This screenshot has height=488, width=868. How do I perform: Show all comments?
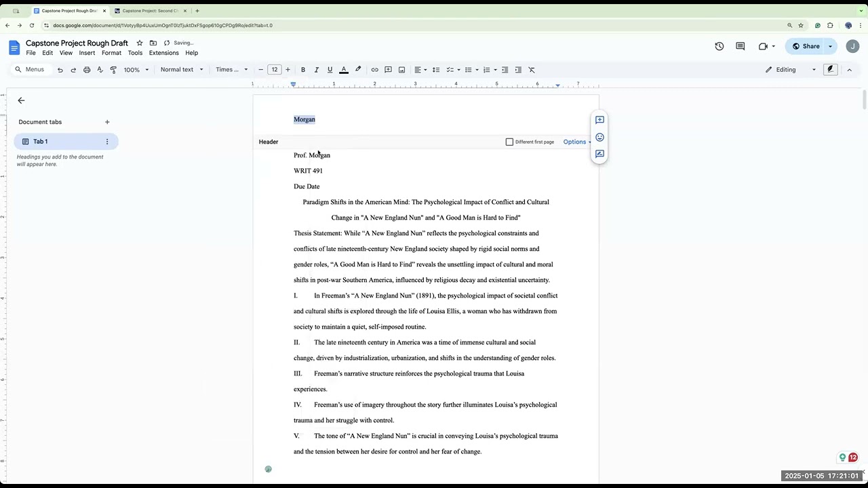pos(741,46)
